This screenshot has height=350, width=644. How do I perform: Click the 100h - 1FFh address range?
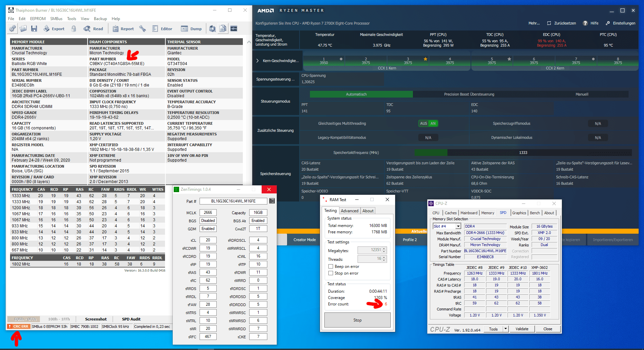[59, 319]
